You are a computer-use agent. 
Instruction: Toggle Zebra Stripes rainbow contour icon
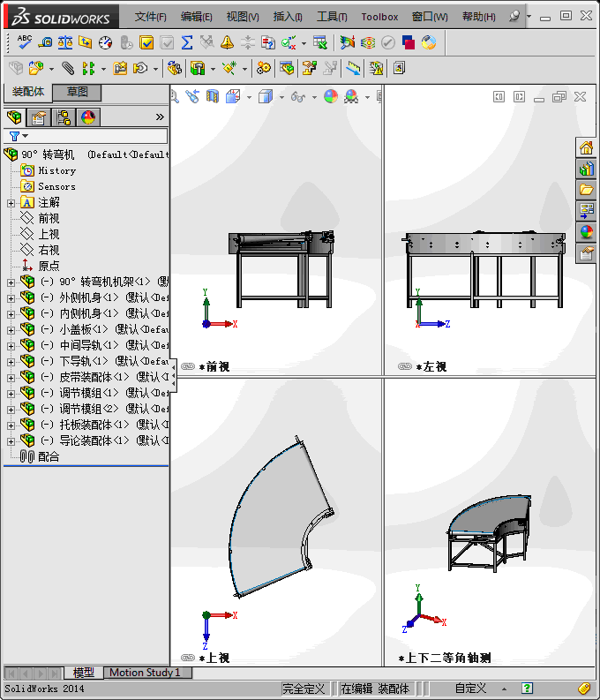(x=368, y=42)
